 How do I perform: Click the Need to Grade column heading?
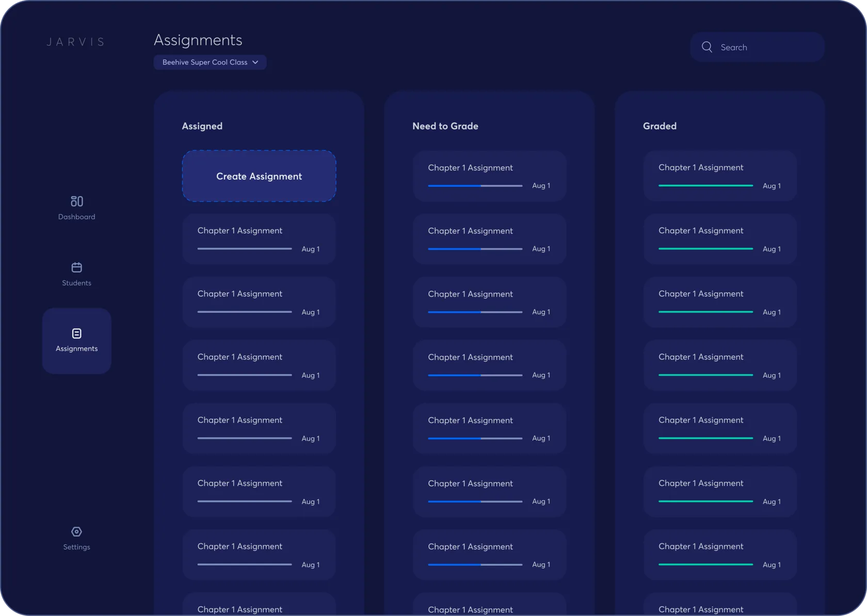point(445,126)
